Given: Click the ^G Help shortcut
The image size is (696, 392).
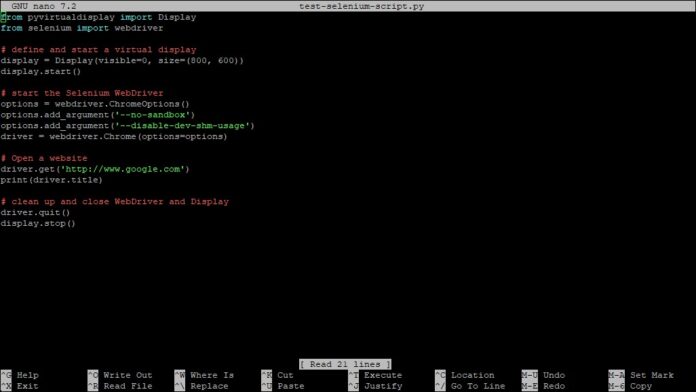Looking at the screenshot, I should pos(20,375).
